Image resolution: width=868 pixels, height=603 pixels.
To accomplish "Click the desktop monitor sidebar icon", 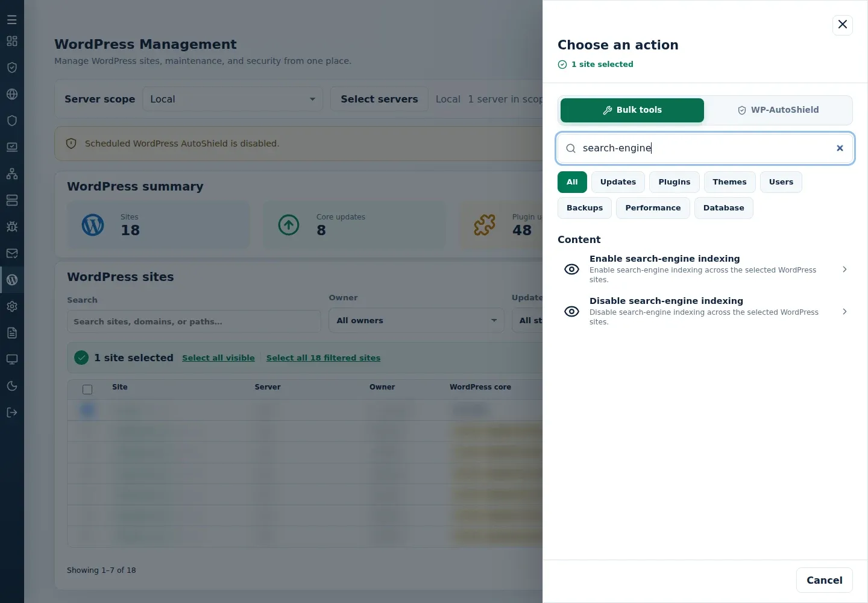I will click(12, 359).
